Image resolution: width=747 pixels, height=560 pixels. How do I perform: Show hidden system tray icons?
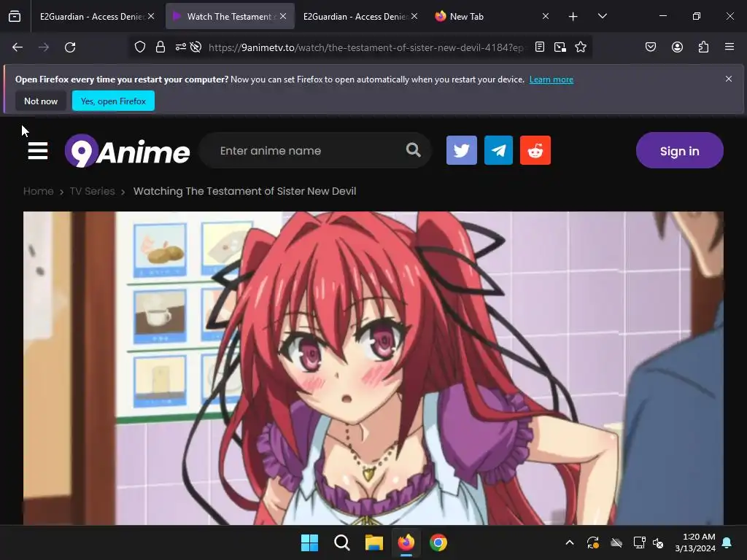[x=569, y=542]
